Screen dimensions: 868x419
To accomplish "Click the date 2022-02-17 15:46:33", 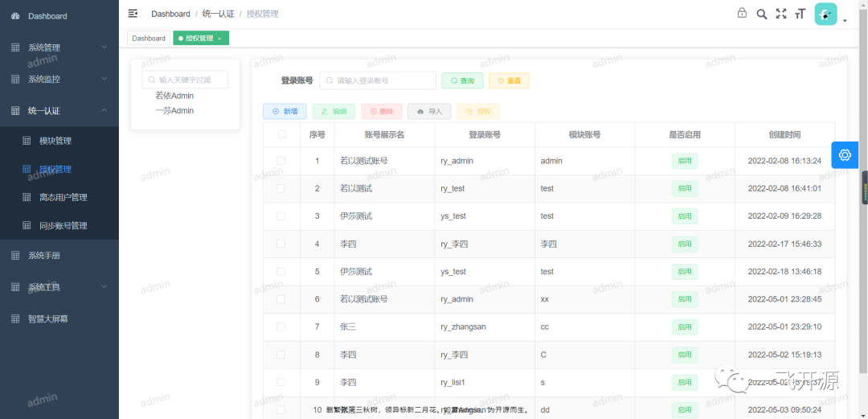I will [x=784, y=244].
